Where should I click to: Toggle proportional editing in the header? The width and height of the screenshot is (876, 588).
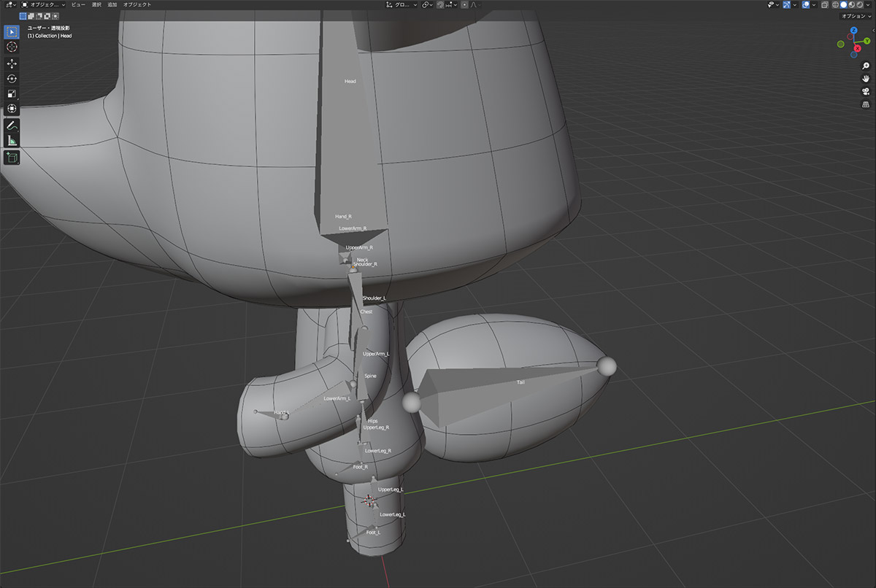coord(464,4)
